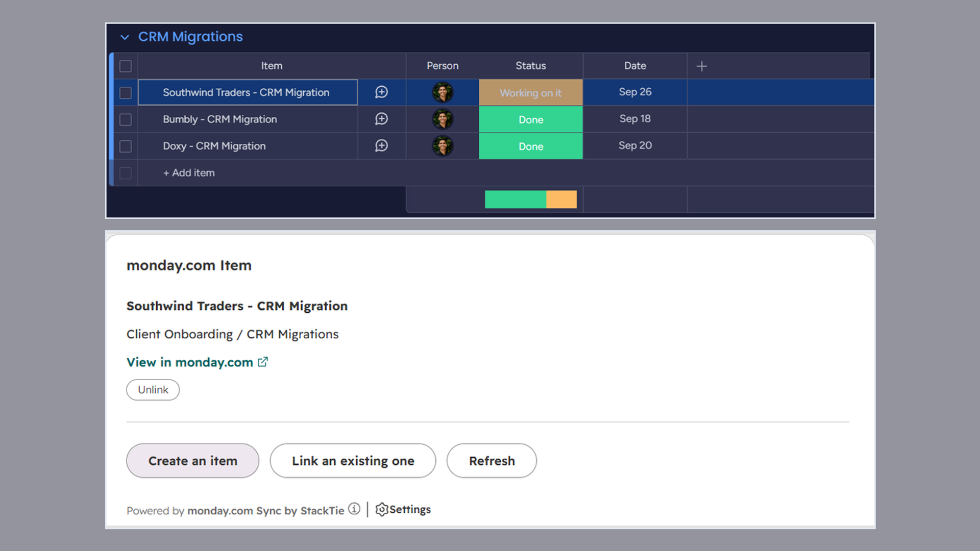Click the Person column header
The width and height of the screenshot is (980, 551).
443,66
